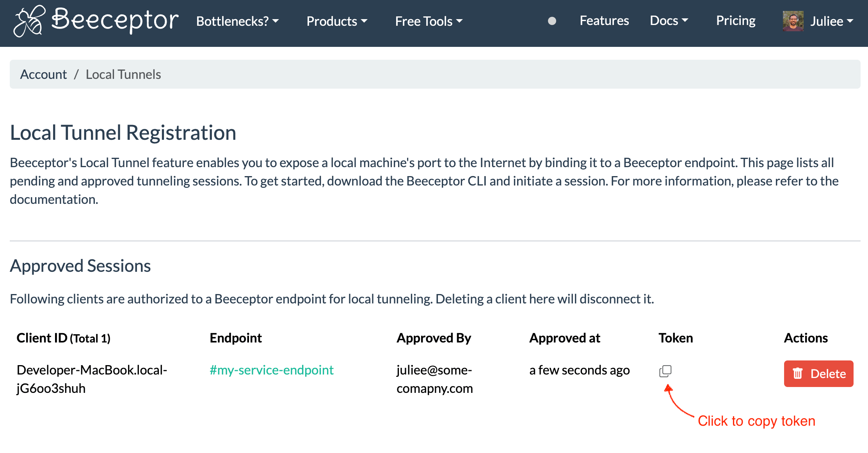Go to the Features page
The height and width of the screenshot is (453, 868).
(x=604, y=21)
